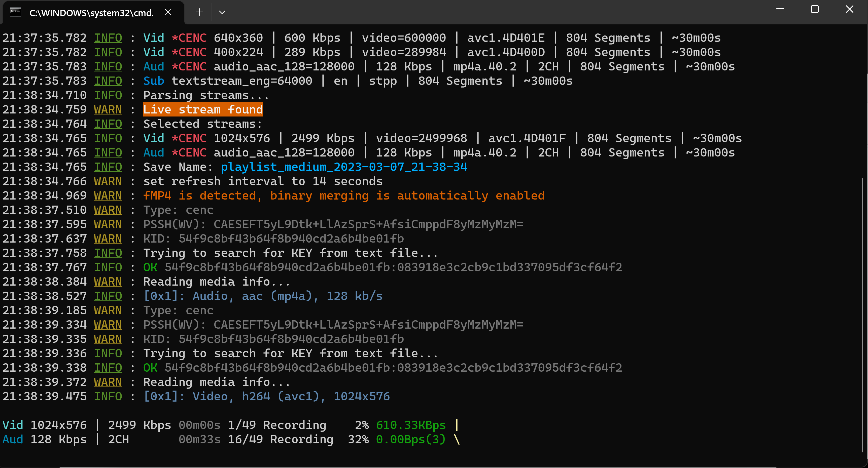Viewport: 868px width, 468px height.
Task: Click the 0.00Bps(3) audio speed indicator
Action: tap(410, 440)
